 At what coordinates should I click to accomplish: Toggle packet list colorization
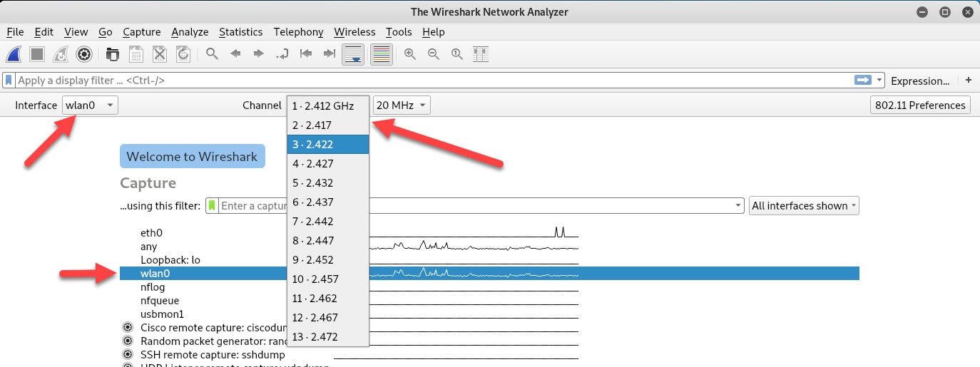382,54
